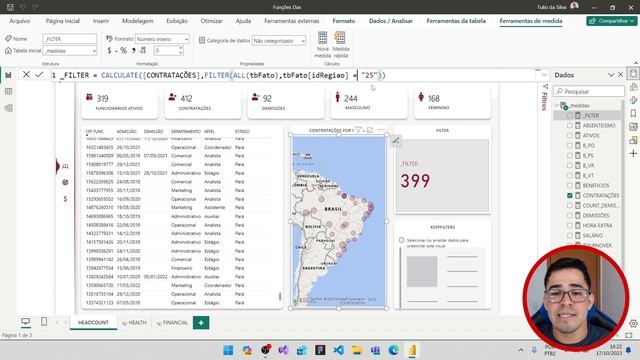Click the Ajuda ribbon tab
Image resolution: width=640 pixels, height=360 pixels.
coord(243,21)
